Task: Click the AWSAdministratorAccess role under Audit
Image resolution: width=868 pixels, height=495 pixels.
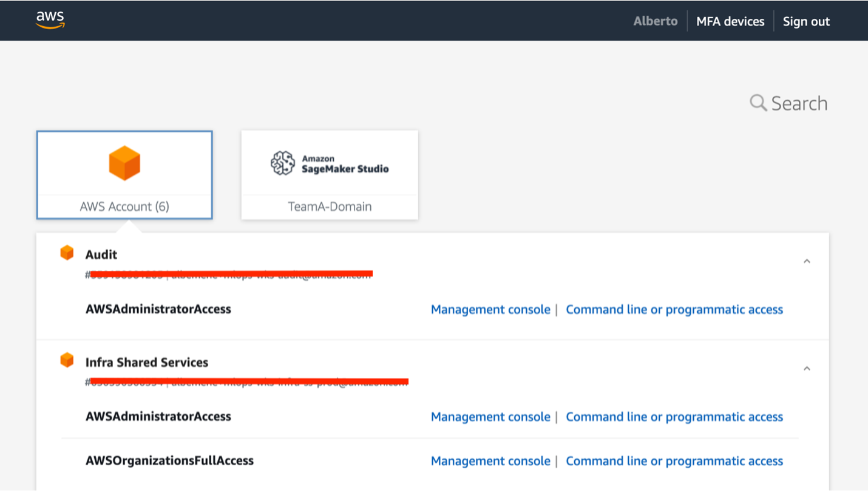Action: click(x=158, y=309)
